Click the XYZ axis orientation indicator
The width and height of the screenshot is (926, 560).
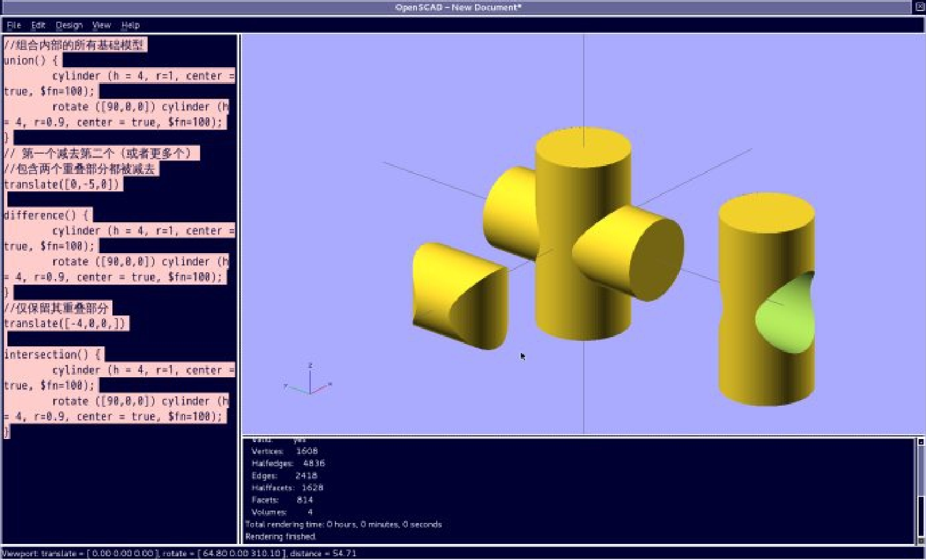click(x=309, y=380)
